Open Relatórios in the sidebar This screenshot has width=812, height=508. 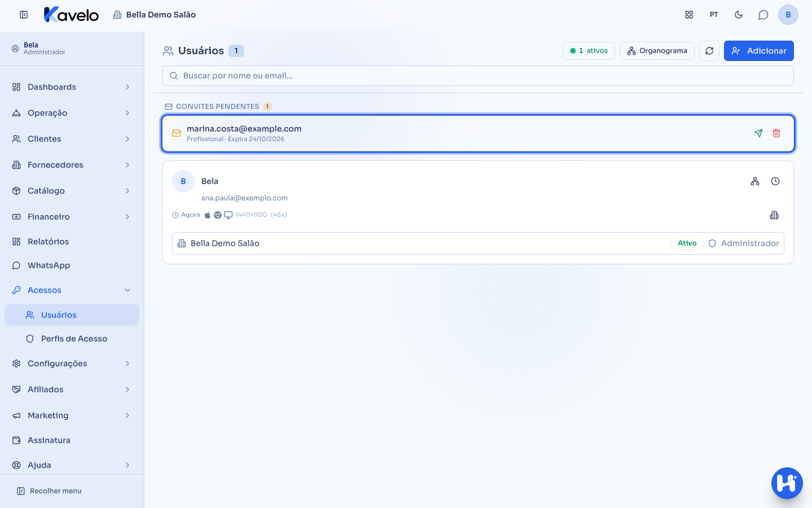[x=72, y=242]
